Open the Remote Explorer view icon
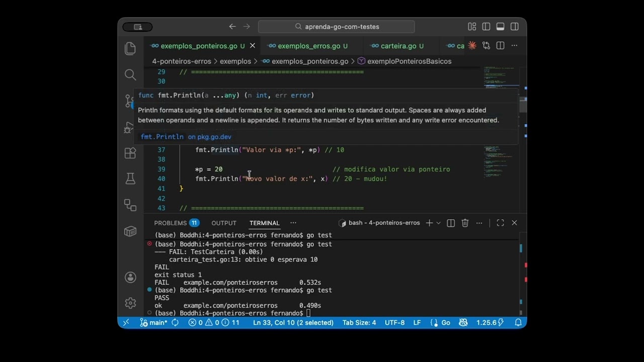 130,205
